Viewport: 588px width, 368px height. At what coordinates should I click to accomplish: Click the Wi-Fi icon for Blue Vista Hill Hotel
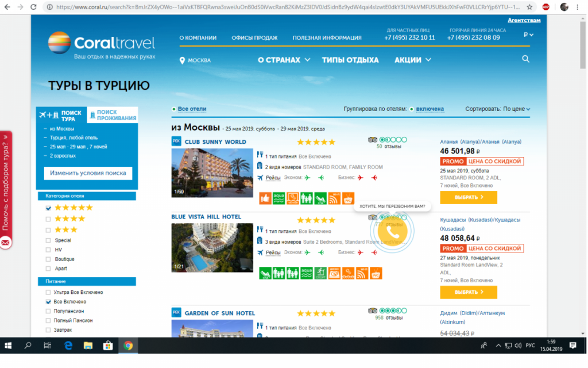[362, 273]
